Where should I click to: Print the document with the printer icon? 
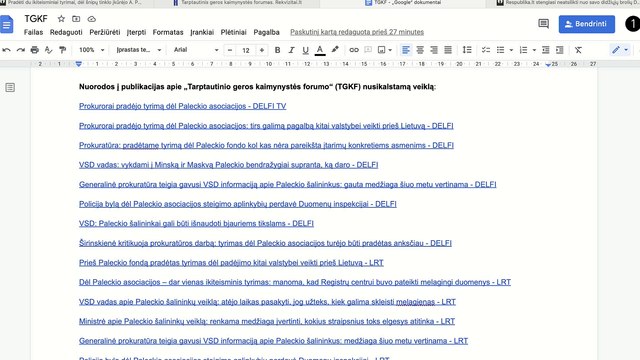(x=35, y=50)
